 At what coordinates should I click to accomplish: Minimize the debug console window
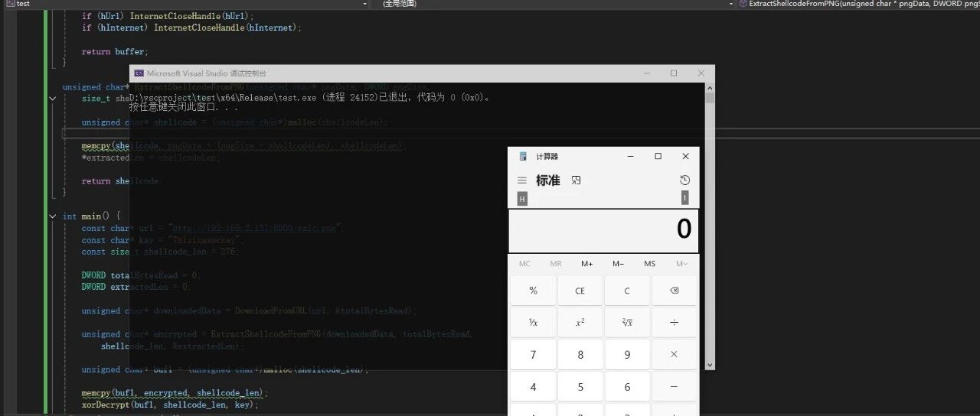point(646,73)
